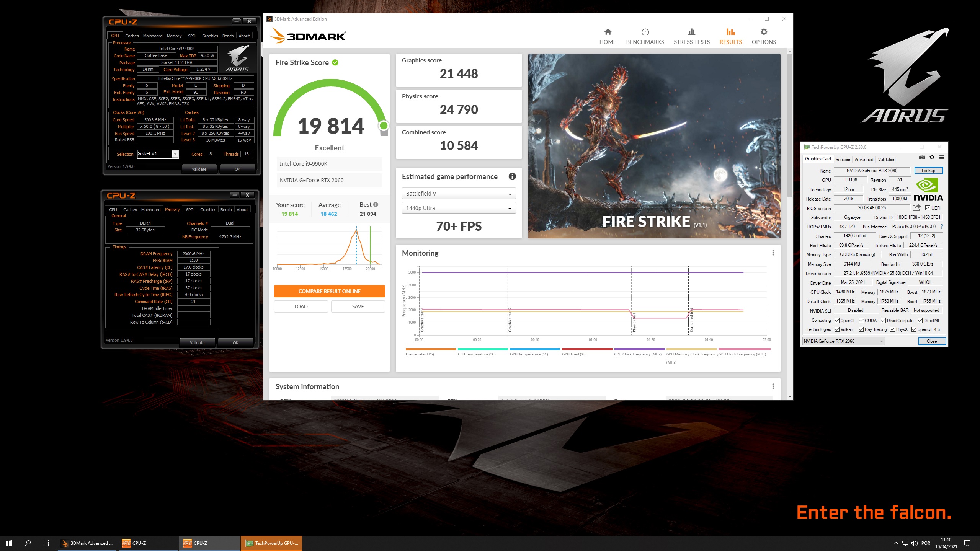This screenshot has width=980, height=551.
Task: Open the 3DMark HOME page icon
Action: [x=608, y=32]
